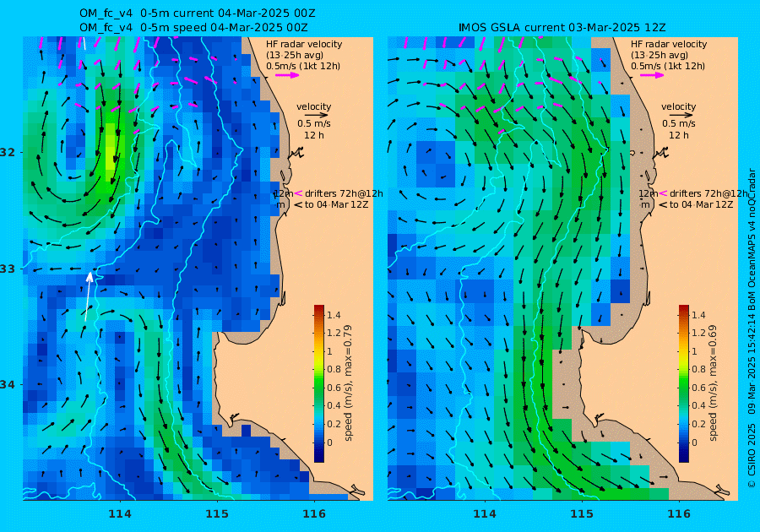Click the 0.6 tick on IMOS GSLA color bar
This screenshot has height=532, width=760.
point(698,388)
